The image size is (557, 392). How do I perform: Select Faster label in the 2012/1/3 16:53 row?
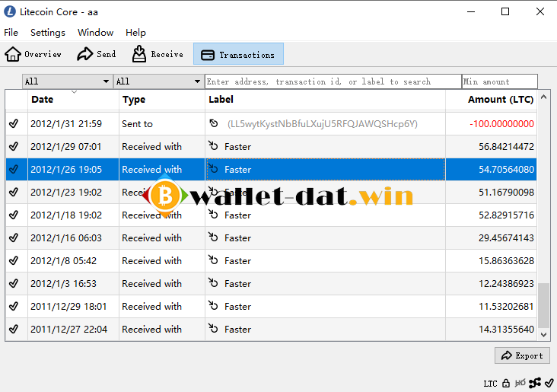(237, 284)
